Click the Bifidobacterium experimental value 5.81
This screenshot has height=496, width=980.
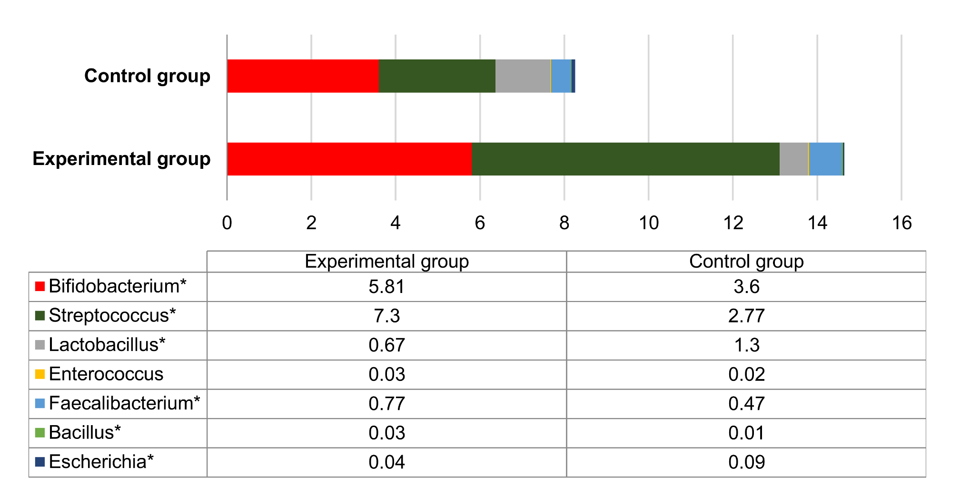point(386,287)
